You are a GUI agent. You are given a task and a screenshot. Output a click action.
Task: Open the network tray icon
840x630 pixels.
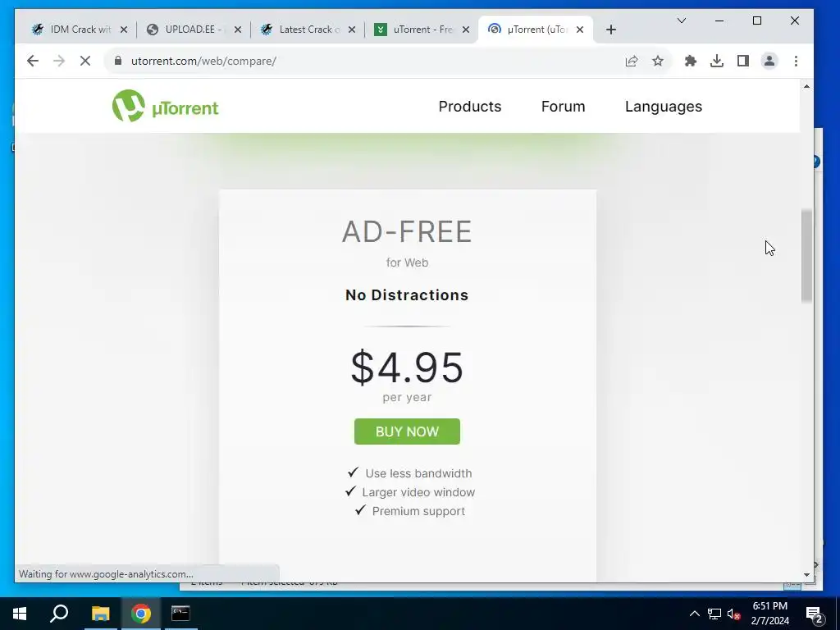coord(714,614)
